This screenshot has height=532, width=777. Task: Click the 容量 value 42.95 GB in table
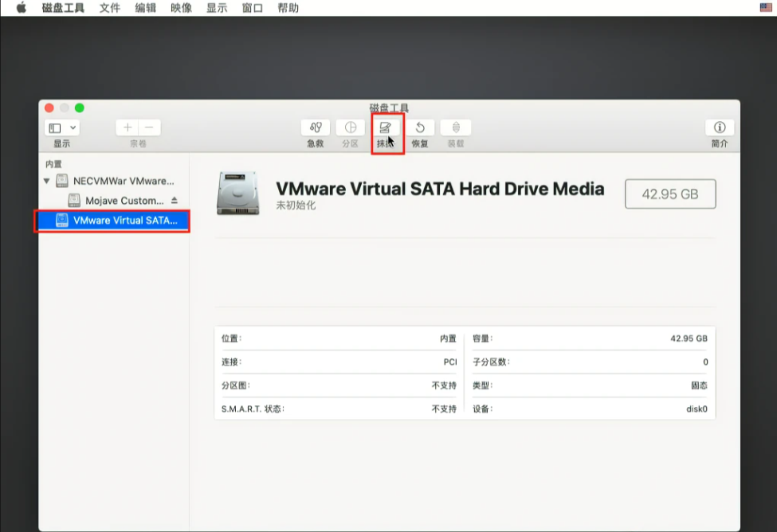(689, 338)
